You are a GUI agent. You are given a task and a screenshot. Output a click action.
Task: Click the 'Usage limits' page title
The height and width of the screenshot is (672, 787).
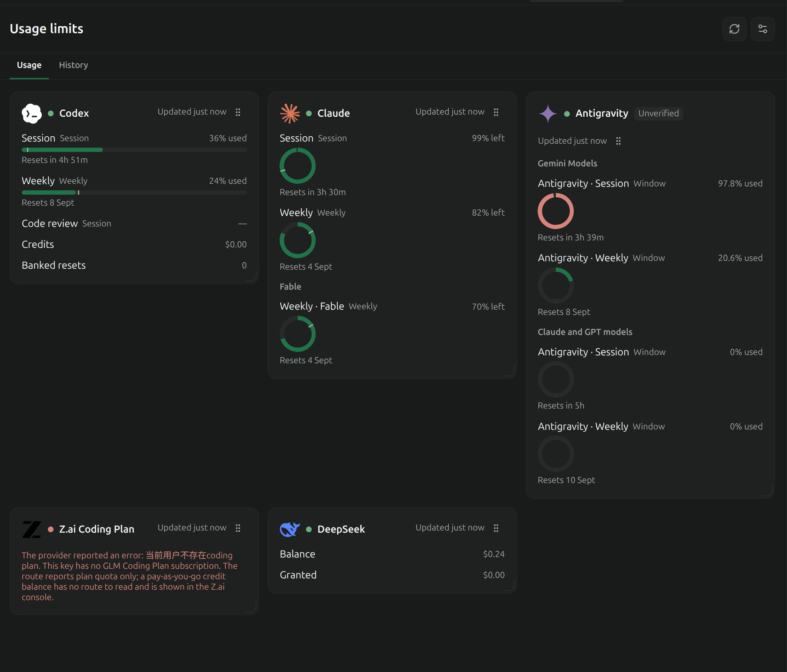pos(47,29)
